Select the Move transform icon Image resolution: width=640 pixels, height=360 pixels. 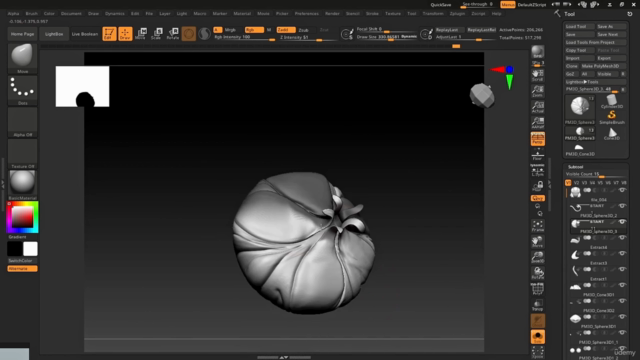(x=141, y=34)
